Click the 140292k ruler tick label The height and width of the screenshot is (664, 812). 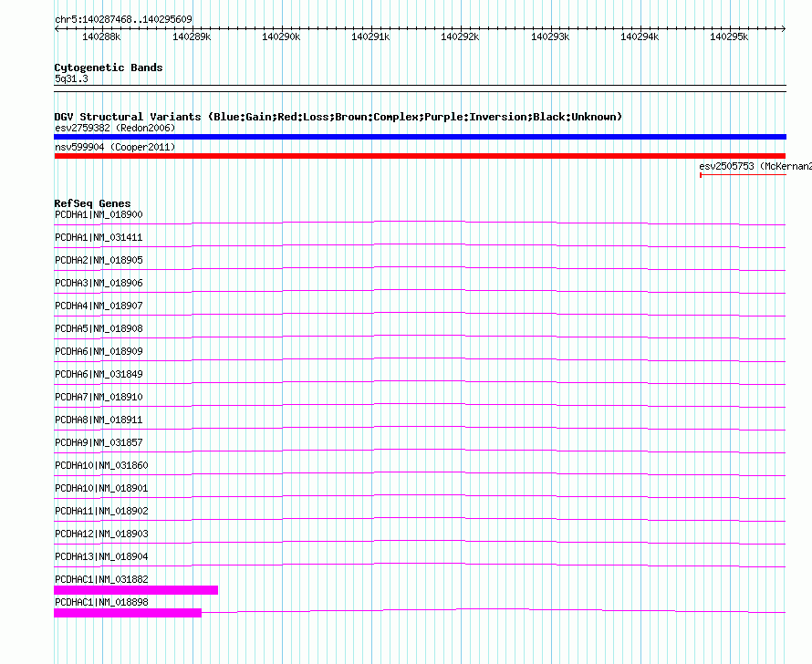(460, 36)
